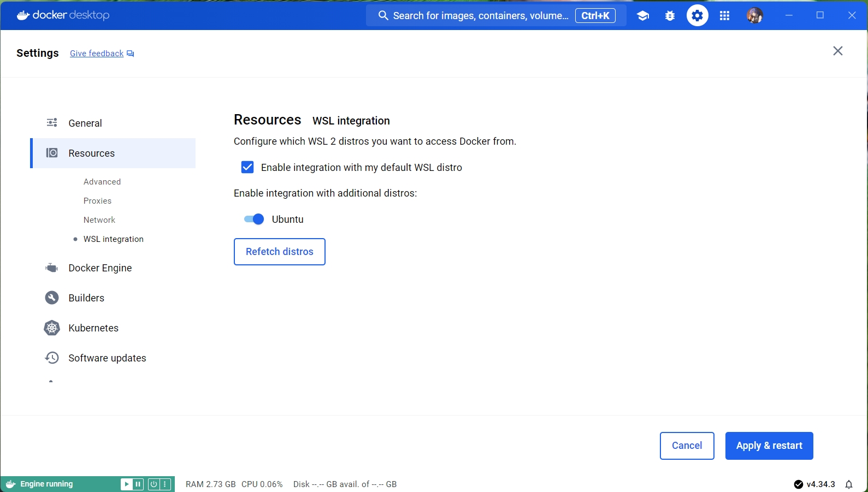Open the Docker Engine settings section

coord(100,268)
